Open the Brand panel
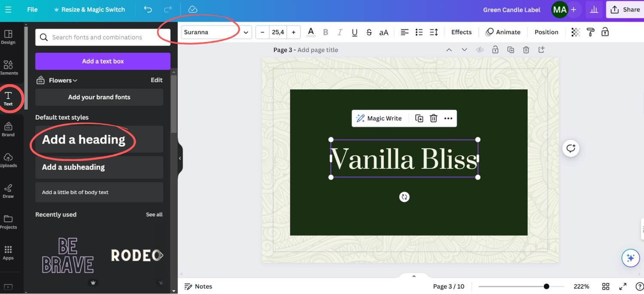The width and height of the screenshot is (644, 294). 9,129
